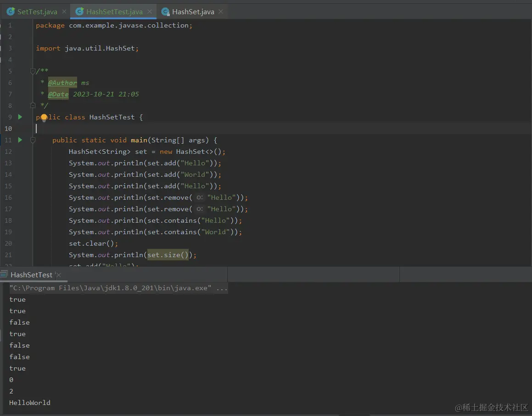Click "o:" parameter hint on line 17
Viewport: 532px width, 416px height.
click(200, 209)
